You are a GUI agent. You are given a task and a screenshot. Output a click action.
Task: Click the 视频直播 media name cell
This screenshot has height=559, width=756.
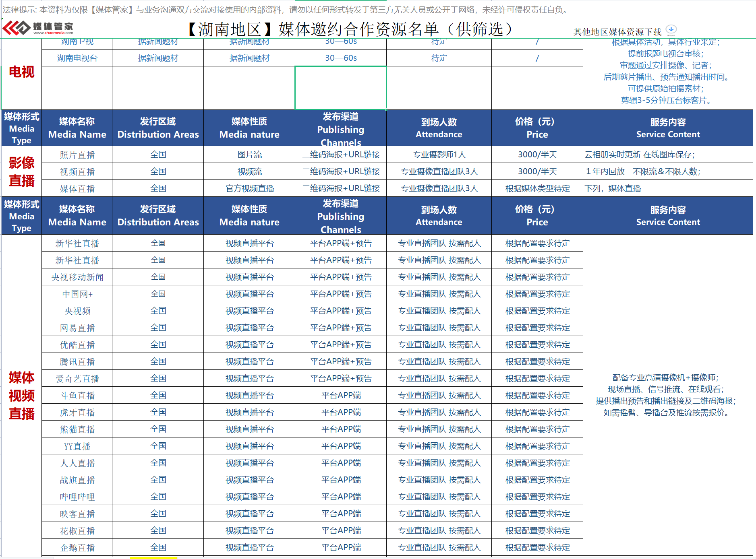77,171
